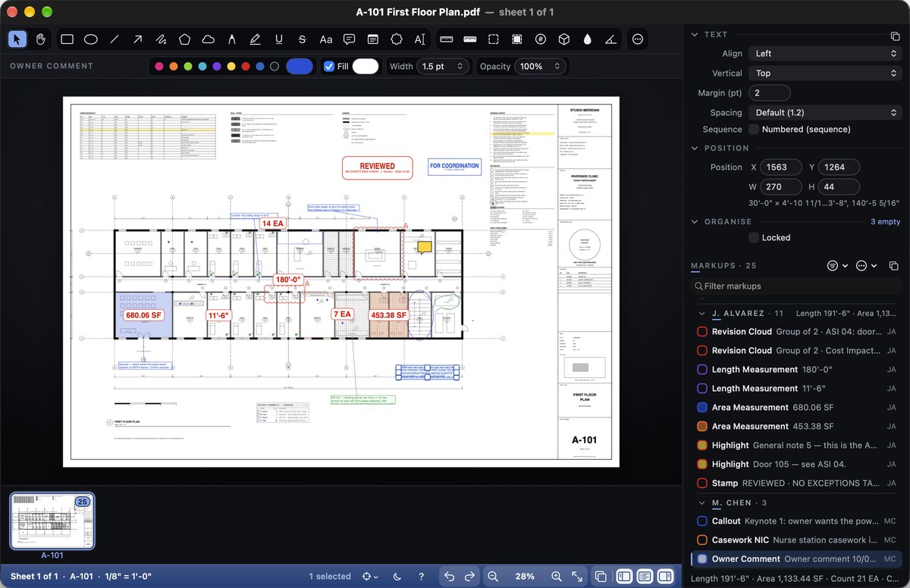Select Length Measurement 180'-0" row
Viewport: 910px width, 588px height.
pos(797,370)
